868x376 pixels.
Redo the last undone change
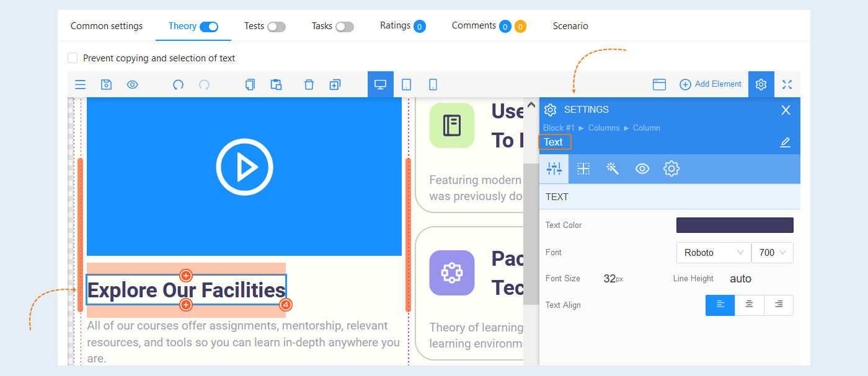(x=204, y=85)
